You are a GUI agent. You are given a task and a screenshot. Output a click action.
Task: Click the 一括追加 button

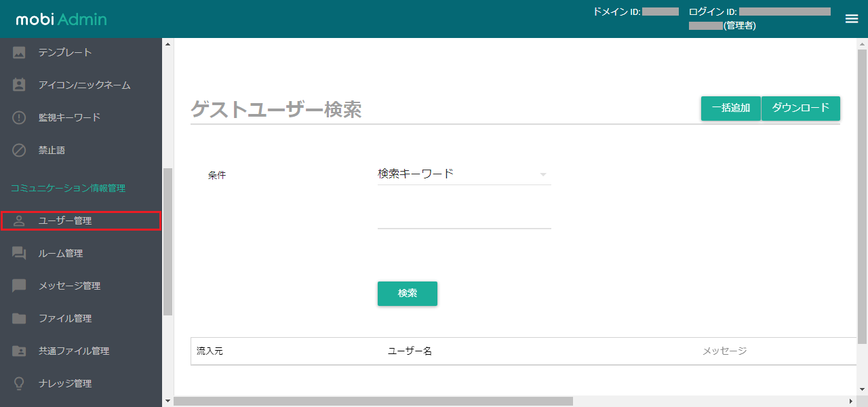730,109
